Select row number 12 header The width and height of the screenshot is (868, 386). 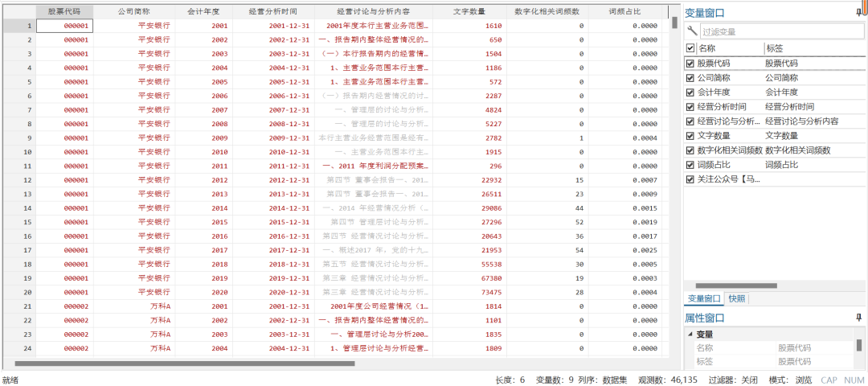(18, 180)
